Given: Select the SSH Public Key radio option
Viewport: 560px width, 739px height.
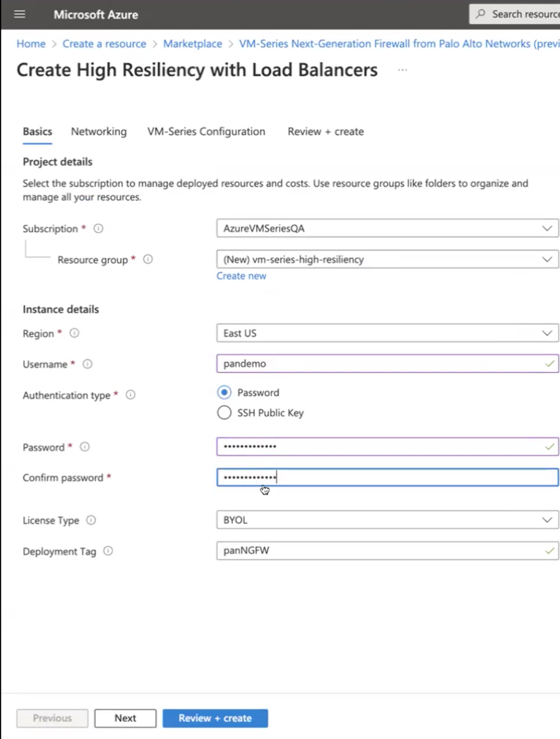Looking at the screenshot, I should [224, 413].
